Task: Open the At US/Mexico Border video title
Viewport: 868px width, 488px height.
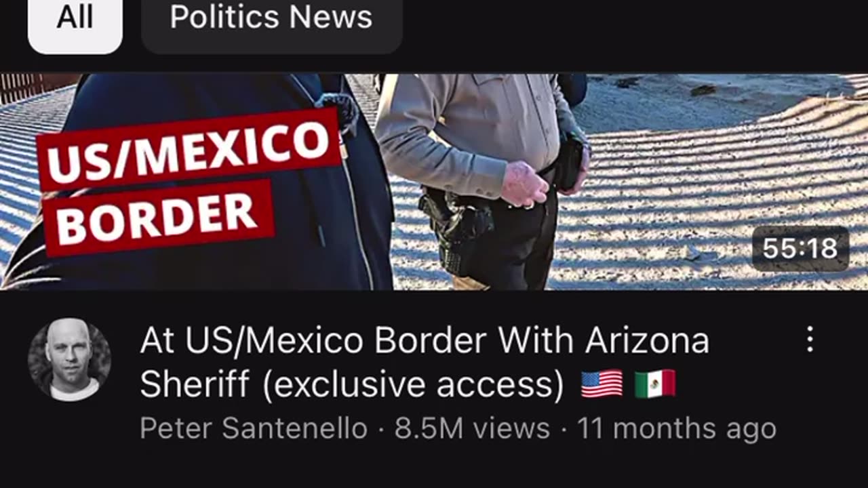Action: [x=425, y=362]
